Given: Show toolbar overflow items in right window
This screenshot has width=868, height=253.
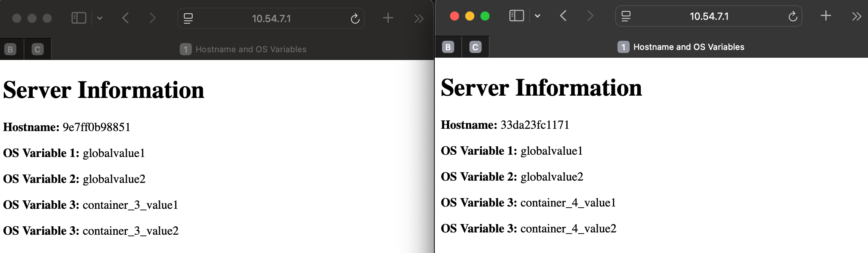Looking at the screenshot, I should click(856, 16).
